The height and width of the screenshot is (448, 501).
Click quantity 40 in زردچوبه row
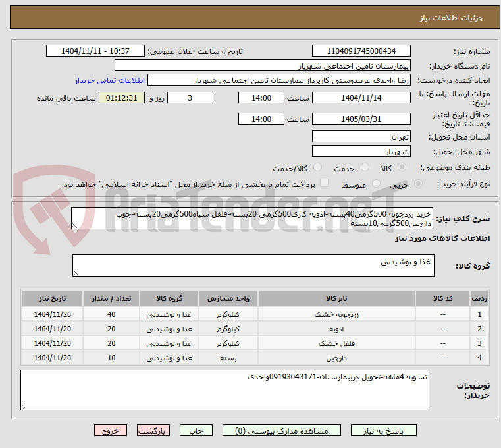tap(111, 314)
